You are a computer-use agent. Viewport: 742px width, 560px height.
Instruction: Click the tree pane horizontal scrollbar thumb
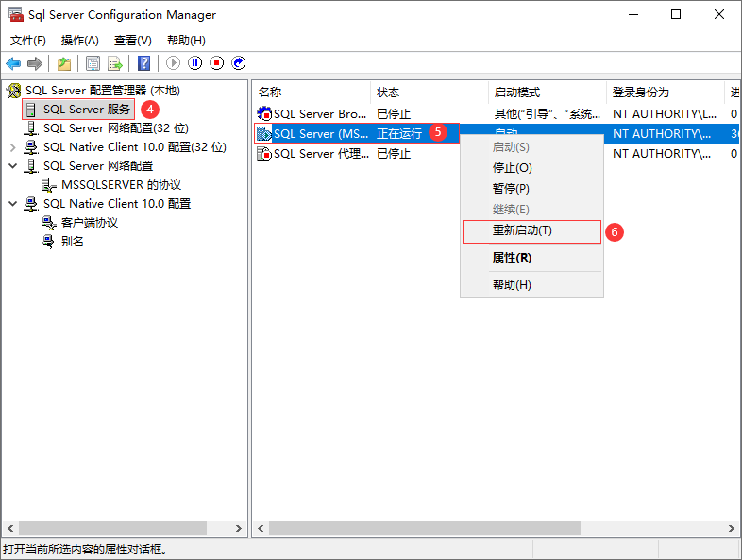point(112,528)
